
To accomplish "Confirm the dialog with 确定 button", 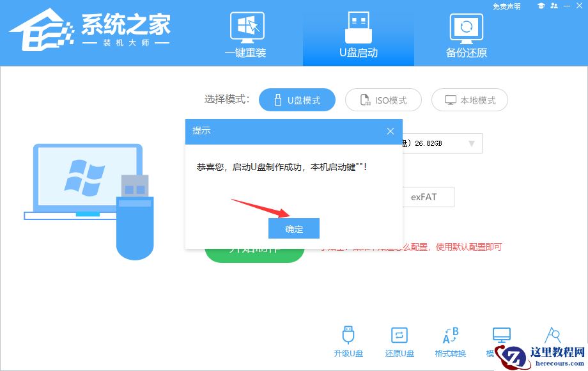I will (293, 228).
